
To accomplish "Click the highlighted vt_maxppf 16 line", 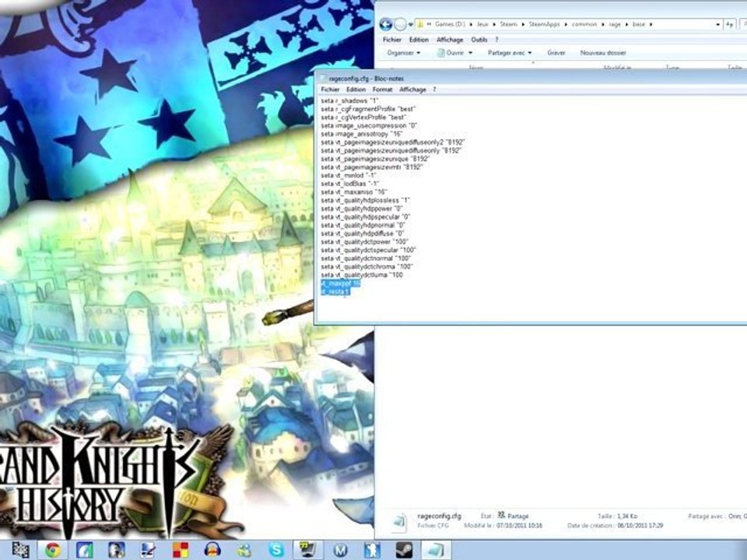I will click(341, 283).
